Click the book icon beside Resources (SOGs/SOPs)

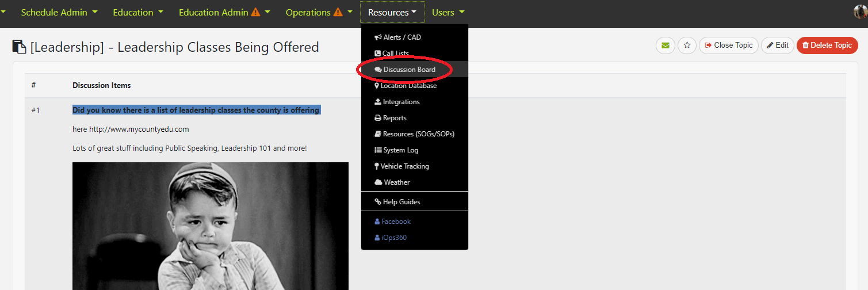[378, 134]
